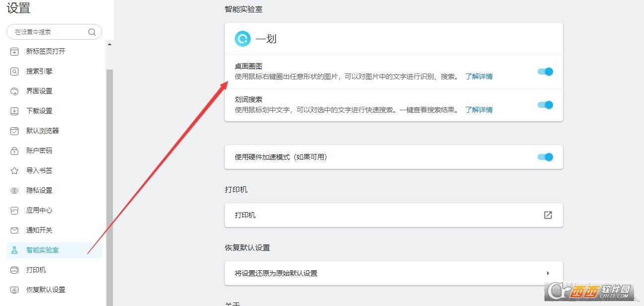Screen dimensions: 644x306
Task: Expand 将设置还原为原始默认设置 arrow
Action: click(548, 273)
